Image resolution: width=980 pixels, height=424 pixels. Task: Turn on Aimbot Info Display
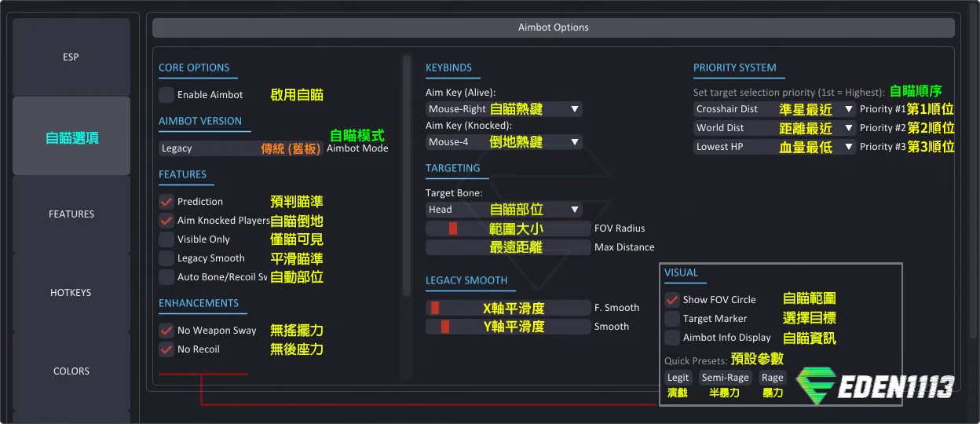672,338
